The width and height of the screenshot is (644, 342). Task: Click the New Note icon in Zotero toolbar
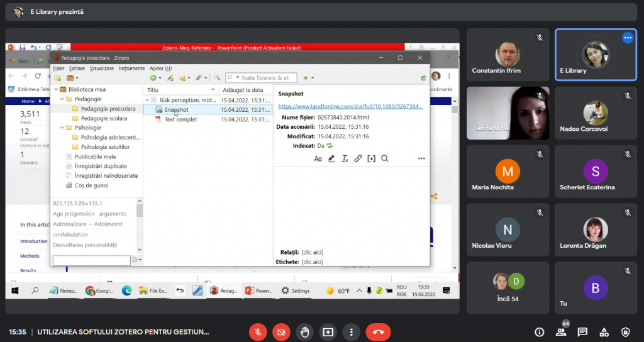[184, 78]
